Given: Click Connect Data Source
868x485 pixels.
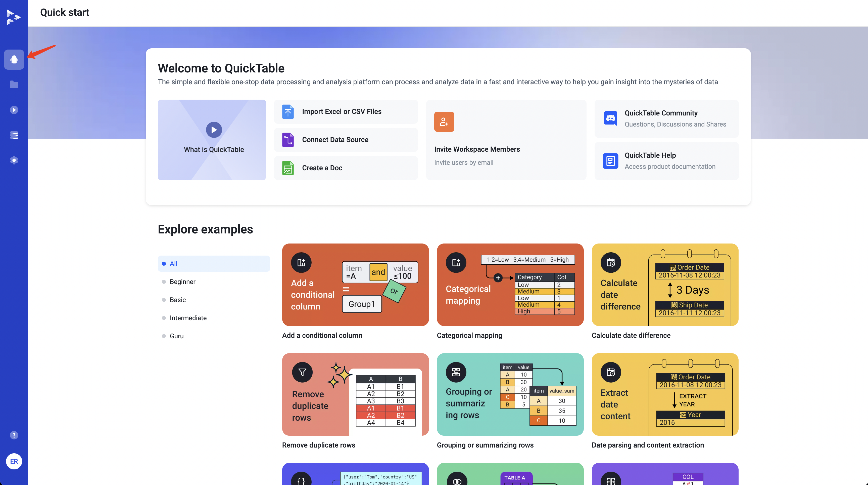Looking at the screenshot, I should (x=346, y=140).
